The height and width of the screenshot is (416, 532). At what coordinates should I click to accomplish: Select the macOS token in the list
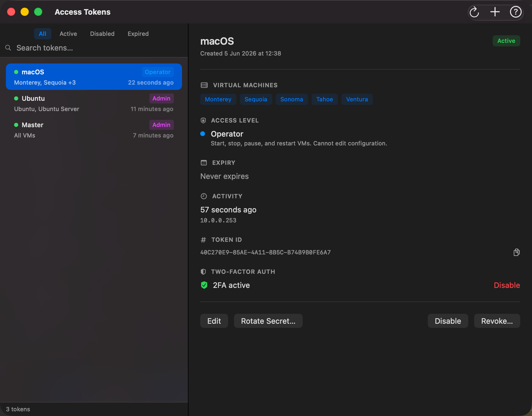pos(94,77)
